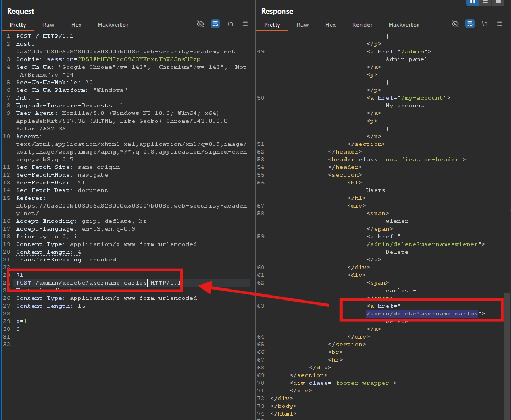Click 'Transfer-Encoding: chunked' header
The width and height of the screenshot is (511, 420).
pyautogui.click(x=66, y=260)
